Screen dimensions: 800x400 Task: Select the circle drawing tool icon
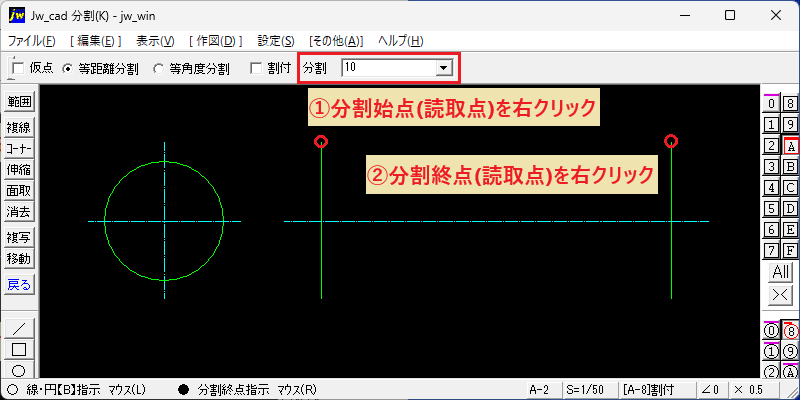click(19, 370)
